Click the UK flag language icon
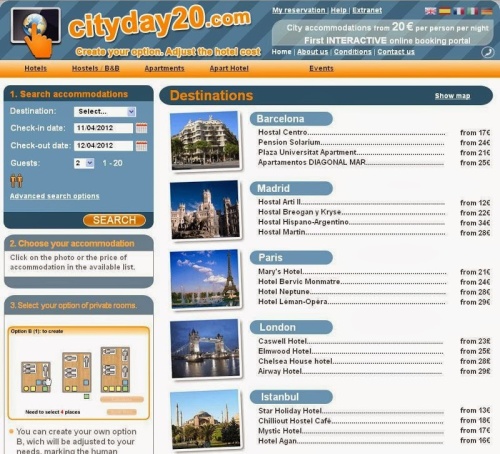Screen dimensions: 500x454 [430, 11]
